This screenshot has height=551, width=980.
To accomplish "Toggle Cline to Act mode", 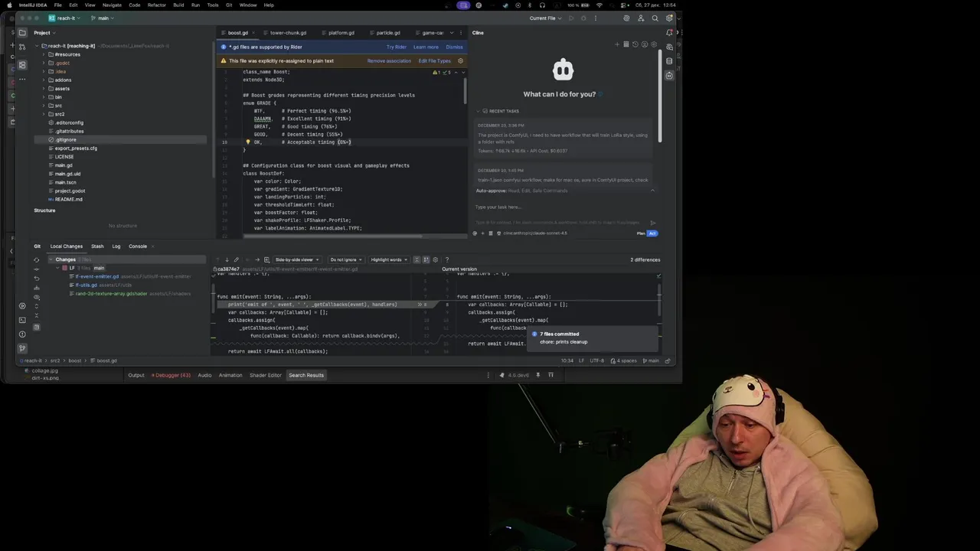I will 652,233.
